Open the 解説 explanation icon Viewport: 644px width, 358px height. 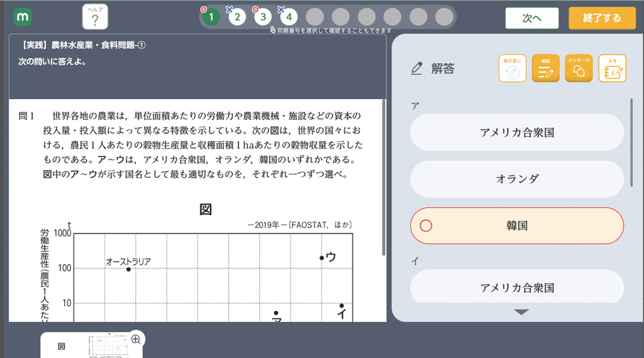545,68
